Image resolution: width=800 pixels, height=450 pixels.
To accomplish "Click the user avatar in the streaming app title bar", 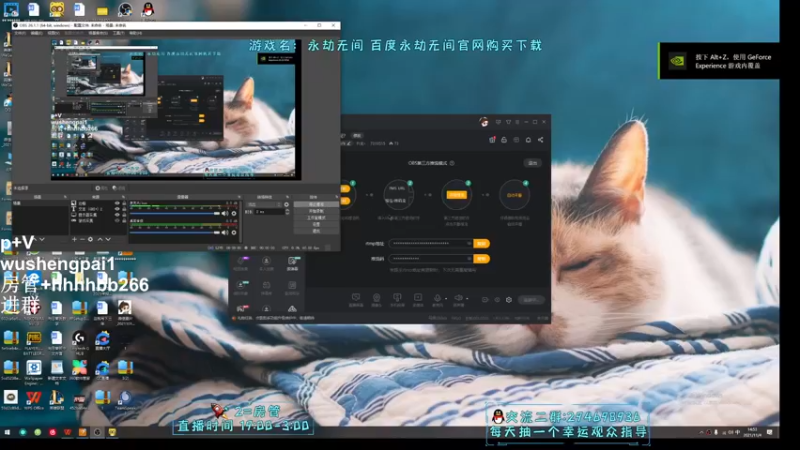I will [484, 122].
